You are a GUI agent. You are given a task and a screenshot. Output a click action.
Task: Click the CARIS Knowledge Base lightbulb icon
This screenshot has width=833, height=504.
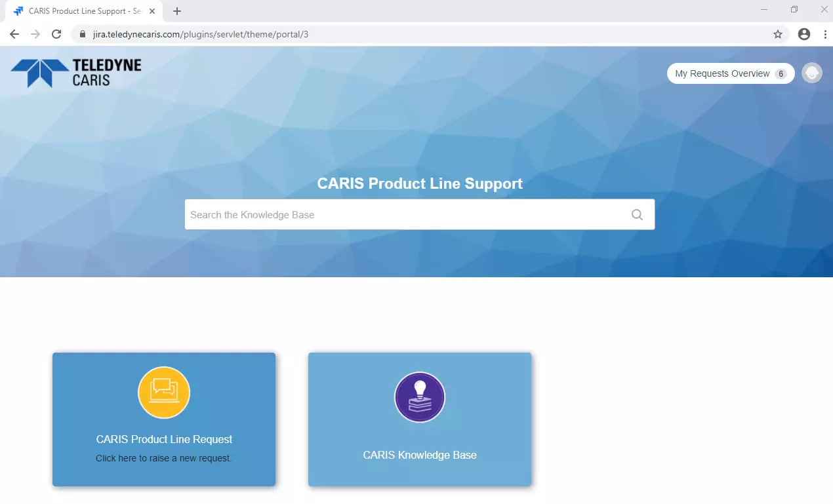click(x=419, y=397)
